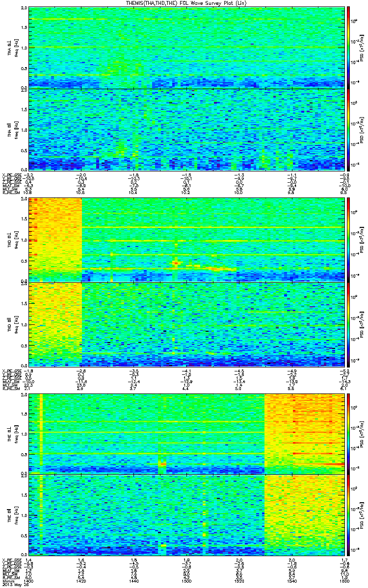This screenshot has width=368, height=588.
Task: Click the THD BL freq [Hz] axis label
Action: [x=14, y=241]
